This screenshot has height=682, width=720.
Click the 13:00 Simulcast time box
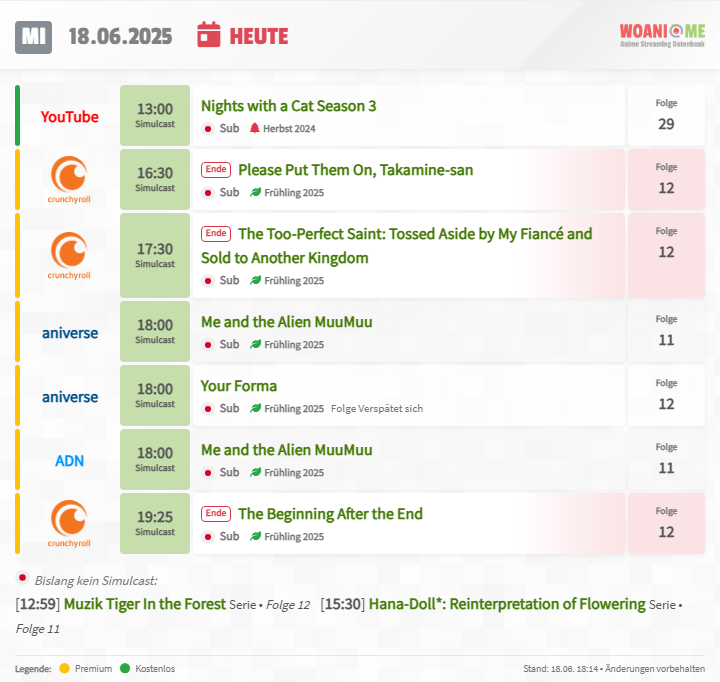[x=155, y=115]
